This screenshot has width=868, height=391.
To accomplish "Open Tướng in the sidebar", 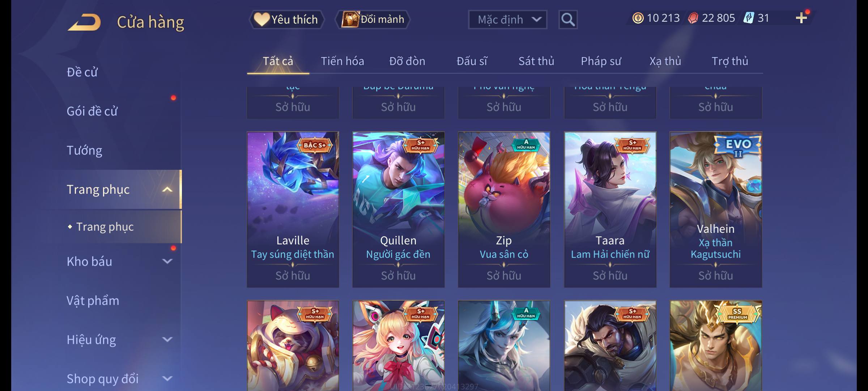I will pyautogui.click(x=84, y=150).
